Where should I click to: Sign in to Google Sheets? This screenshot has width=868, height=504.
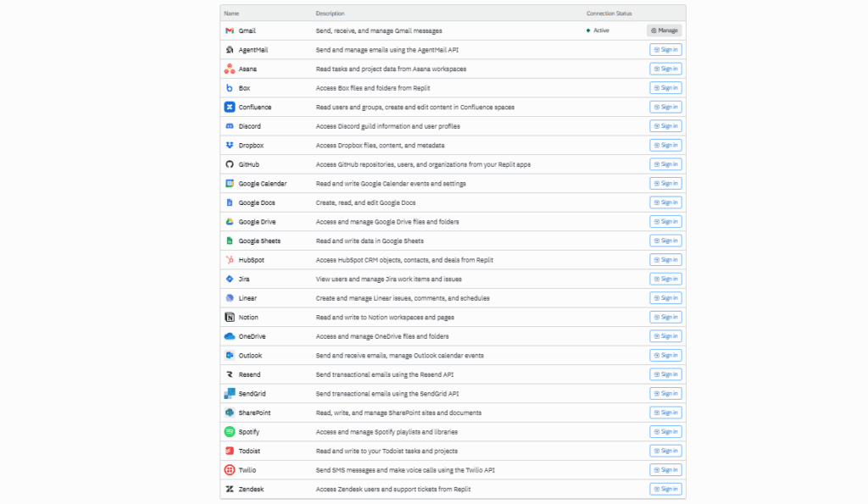point(665,241)
